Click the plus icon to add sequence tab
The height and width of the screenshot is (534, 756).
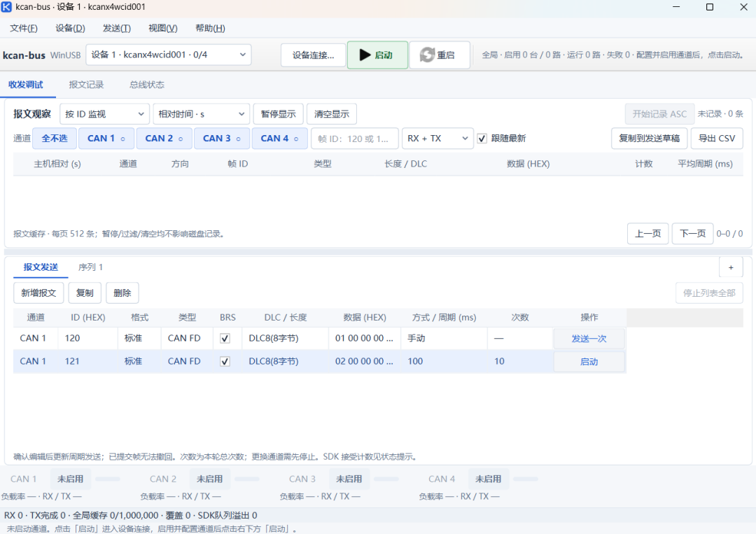pyautogui.click(x=731, y=267)
